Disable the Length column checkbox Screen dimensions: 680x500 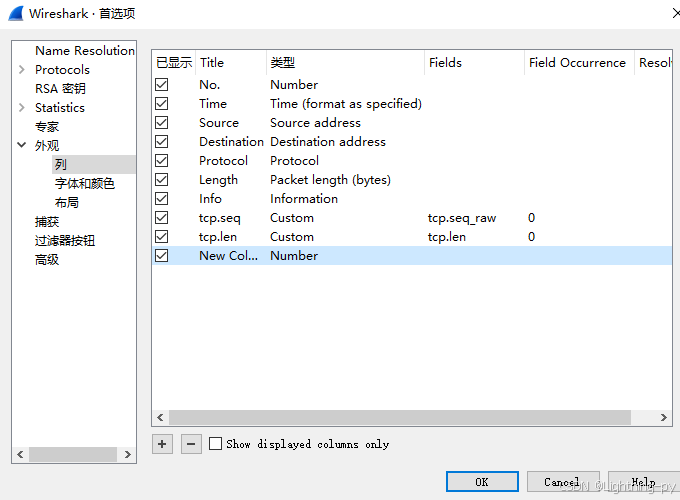click(x=161, y=180)
